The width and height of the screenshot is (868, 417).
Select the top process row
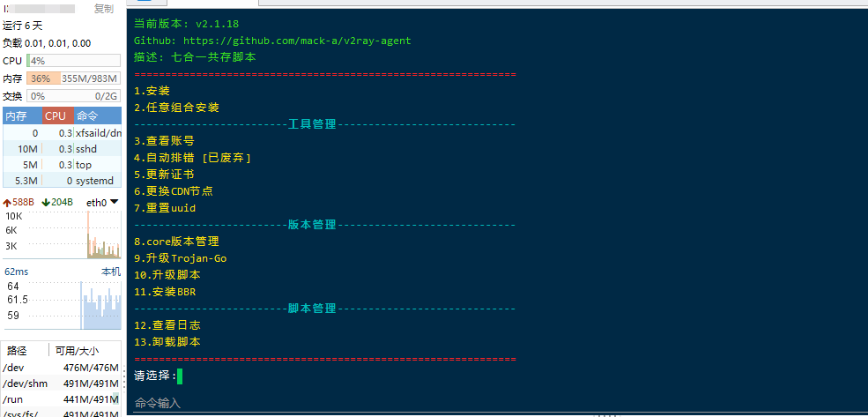(62, 165)
